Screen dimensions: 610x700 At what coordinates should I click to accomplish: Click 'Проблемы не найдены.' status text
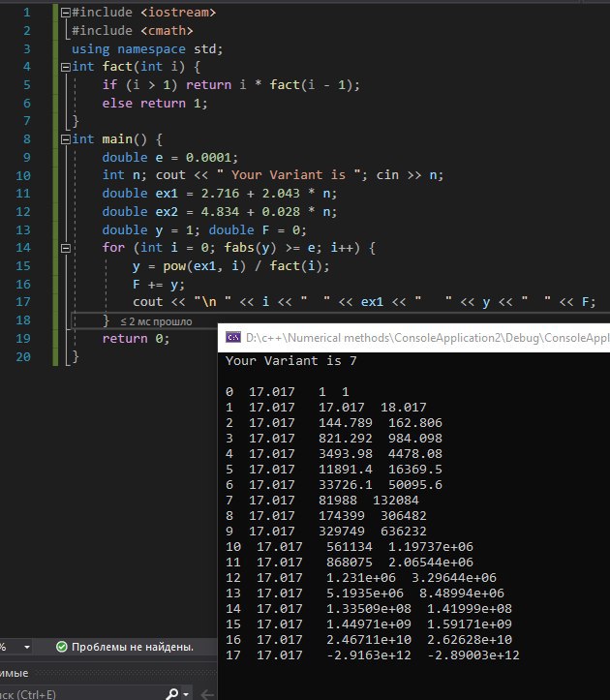click(x=133, y=647)
